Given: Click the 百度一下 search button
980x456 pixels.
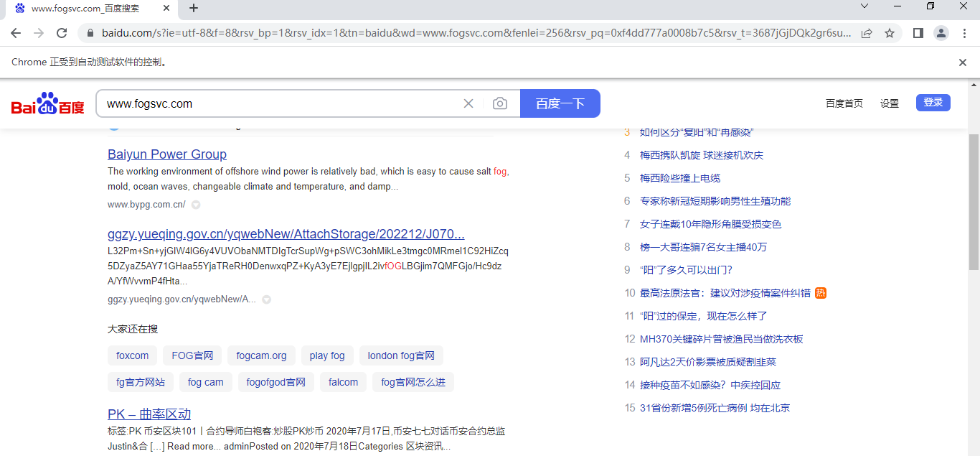Looking at the screenshot, I should [560, 103].
